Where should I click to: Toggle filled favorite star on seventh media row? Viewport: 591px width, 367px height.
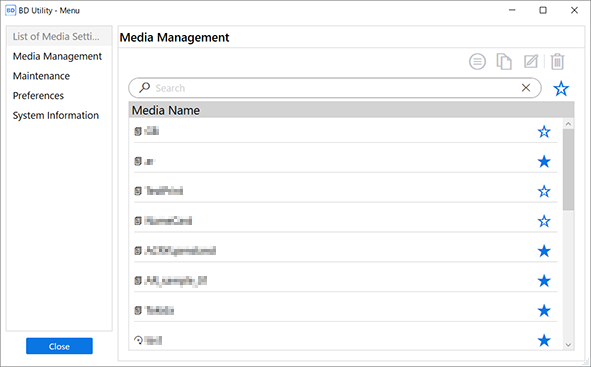coord(544,311)
